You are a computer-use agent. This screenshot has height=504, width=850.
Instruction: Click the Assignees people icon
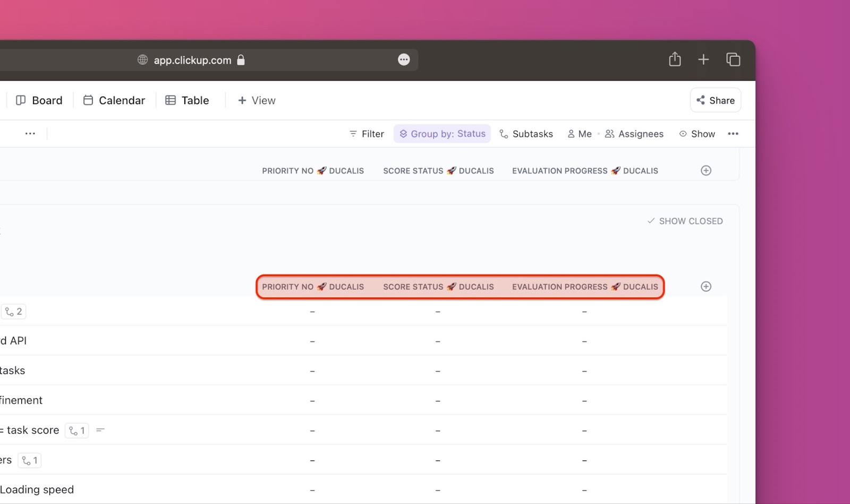tap(609, 133)
